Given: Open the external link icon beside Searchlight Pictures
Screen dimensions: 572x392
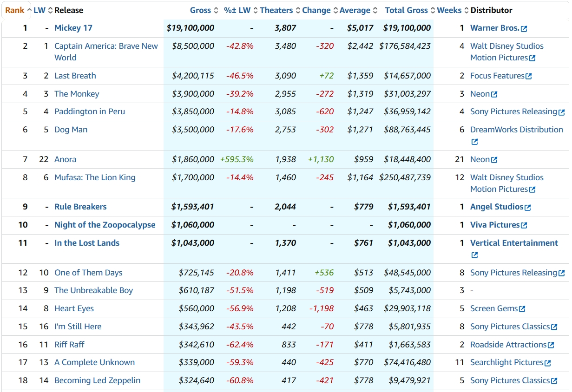Looking at the screenshot, I should [547, 363].
